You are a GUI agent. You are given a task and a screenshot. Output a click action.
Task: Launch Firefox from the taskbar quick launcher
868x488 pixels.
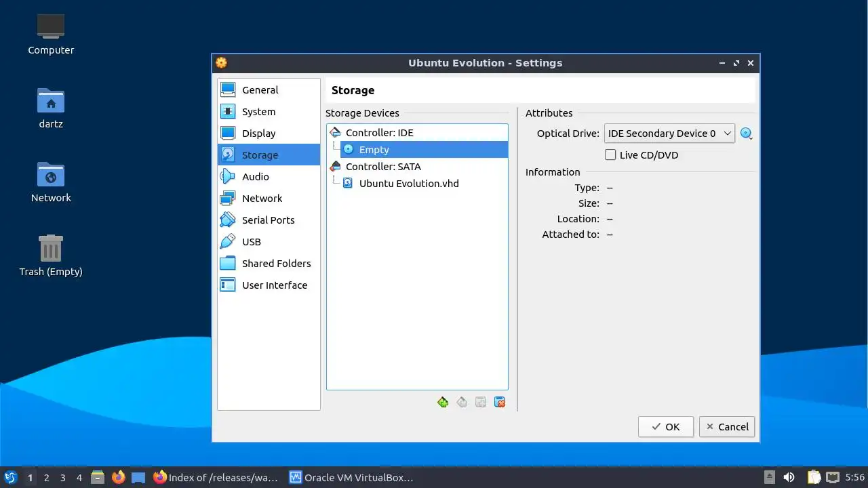[x=119, y=478]
